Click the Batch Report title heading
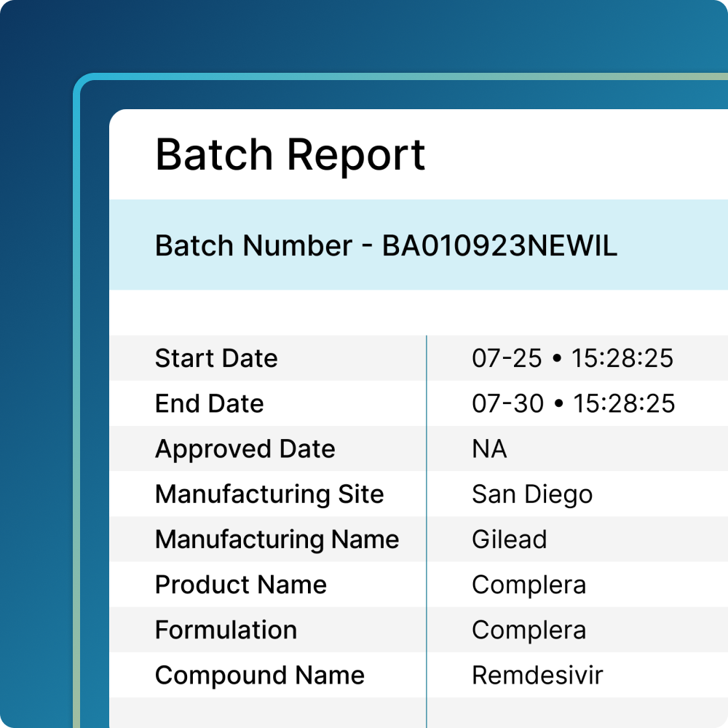This screenshot has width=728, height=728. [x=290, y=155]
